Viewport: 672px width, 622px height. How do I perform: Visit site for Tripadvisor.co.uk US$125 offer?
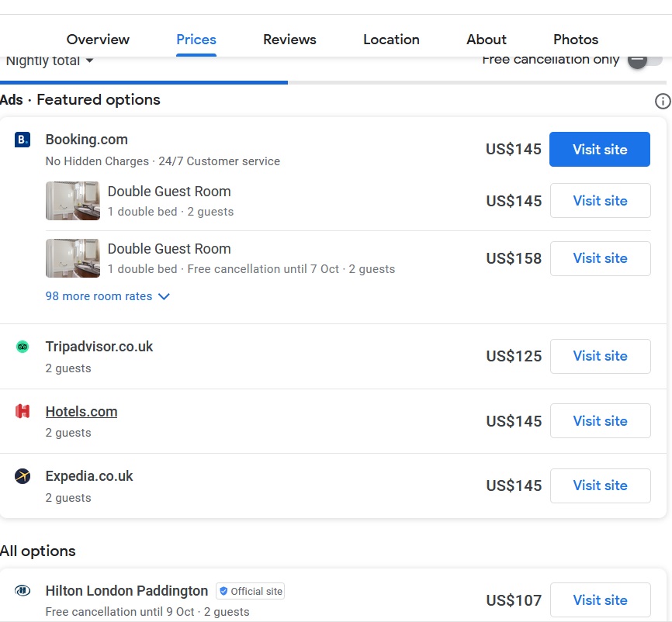click(x=600, y=356)
